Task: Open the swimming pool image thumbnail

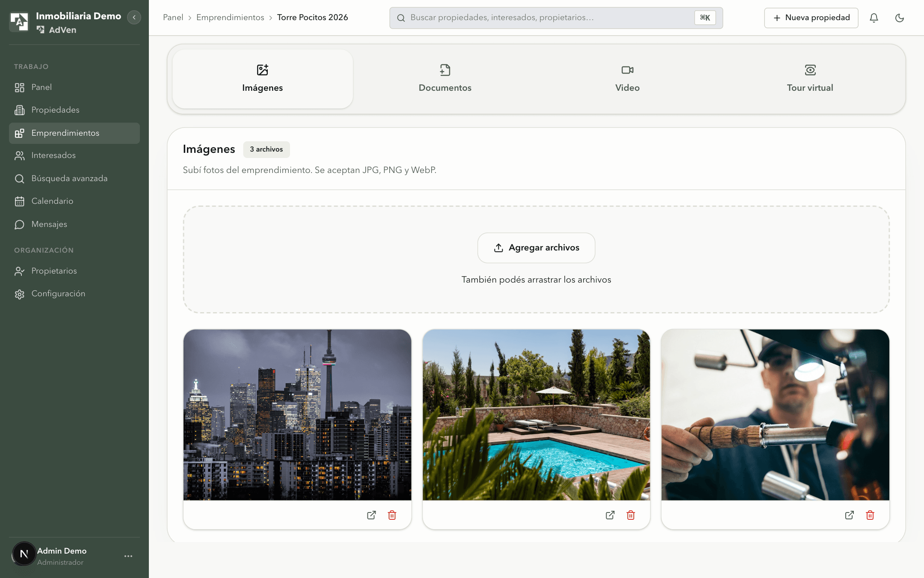Action: pos(536,415)
